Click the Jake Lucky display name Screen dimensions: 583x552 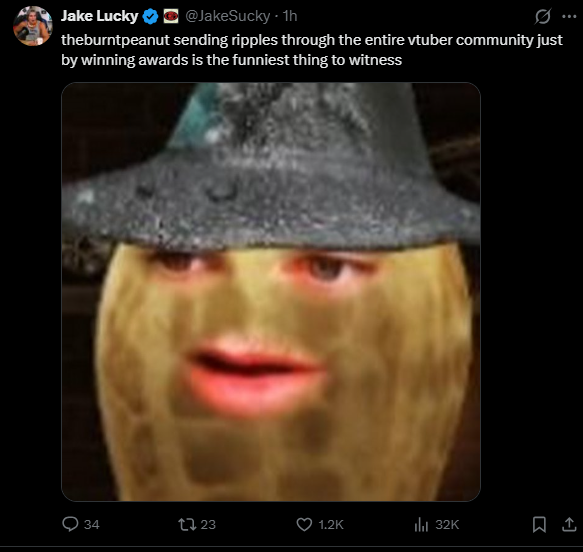(100, 16)
